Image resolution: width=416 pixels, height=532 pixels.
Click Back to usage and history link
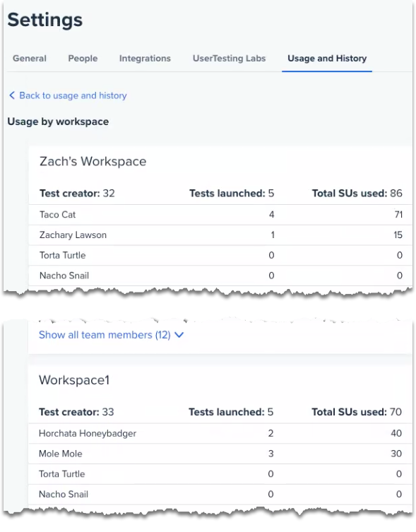click(73, 95)
